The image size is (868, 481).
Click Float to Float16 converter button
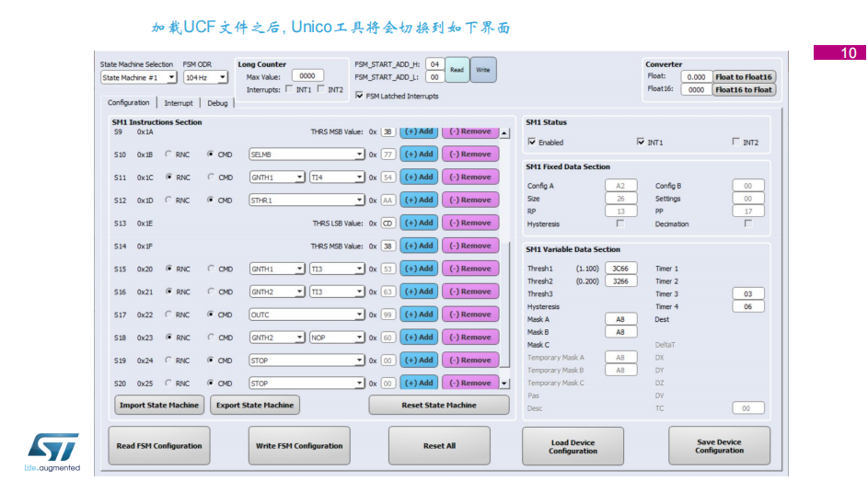pos(744,77)
